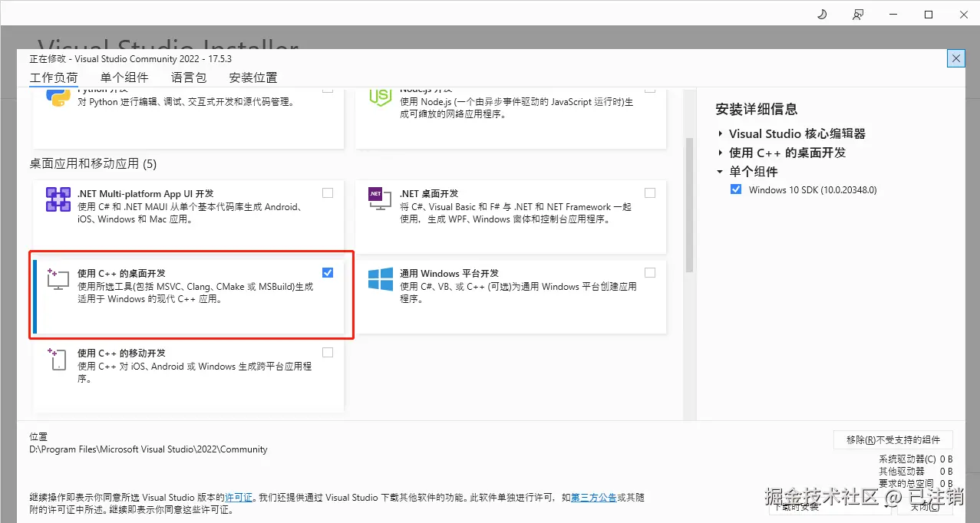Select the 通用 Windows 平台开发 card title
The width and height of the screenshot is (980, 523).
tap(450, 273)
